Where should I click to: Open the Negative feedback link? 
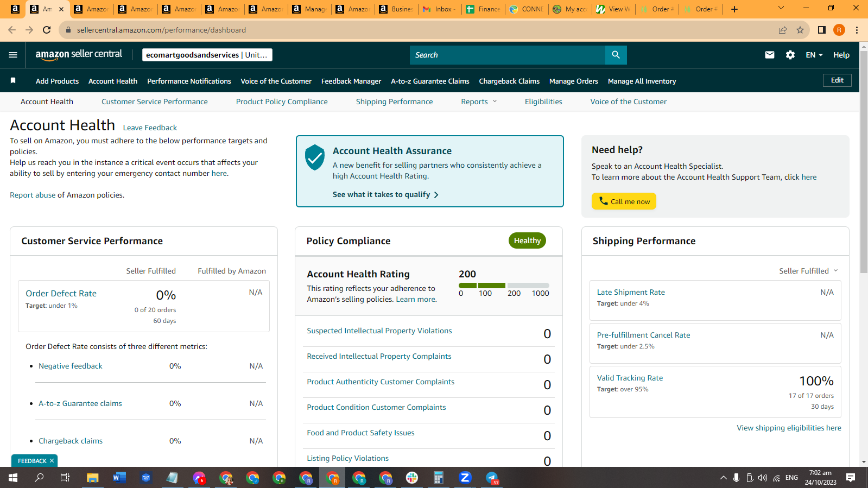pos(71,366)
